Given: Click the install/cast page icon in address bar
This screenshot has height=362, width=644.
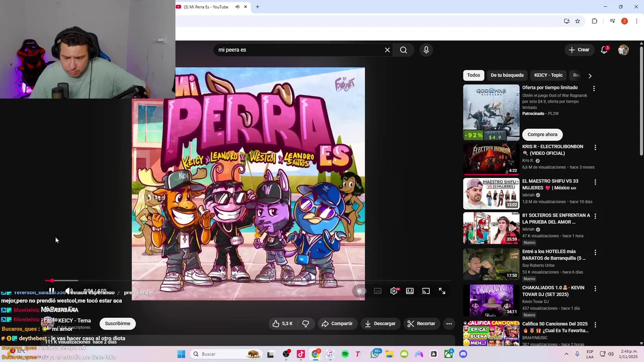Looking at the screenshot, I should click(x=567, y=21).
